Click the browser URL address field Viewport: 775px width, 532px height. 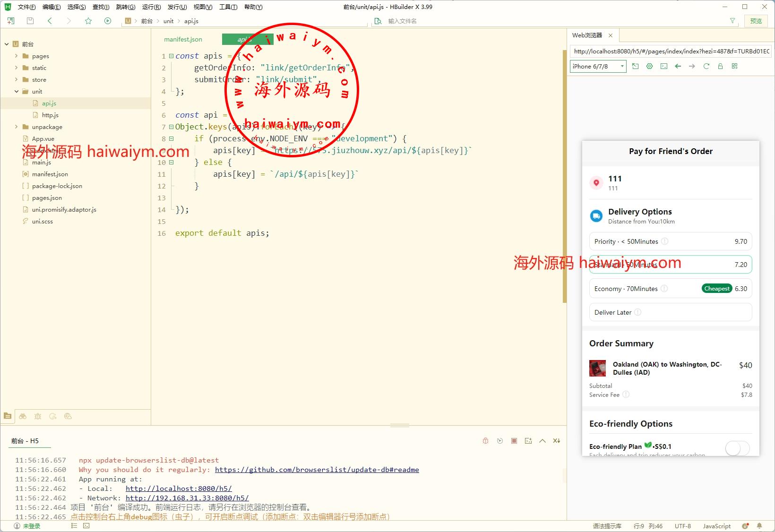pyautogui.click(x=670, y=51)
